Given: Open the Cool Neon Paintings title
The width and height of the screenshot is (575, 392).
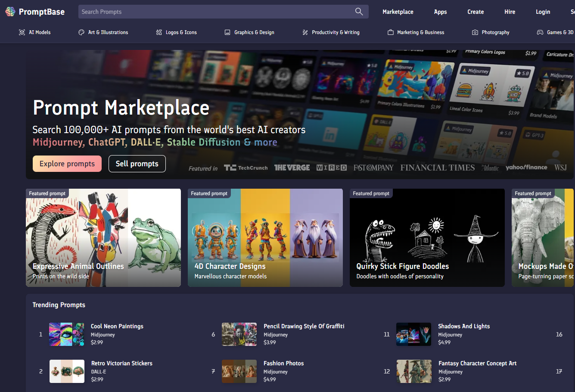Looking at the screenshot, I should (x=117, y=326).
